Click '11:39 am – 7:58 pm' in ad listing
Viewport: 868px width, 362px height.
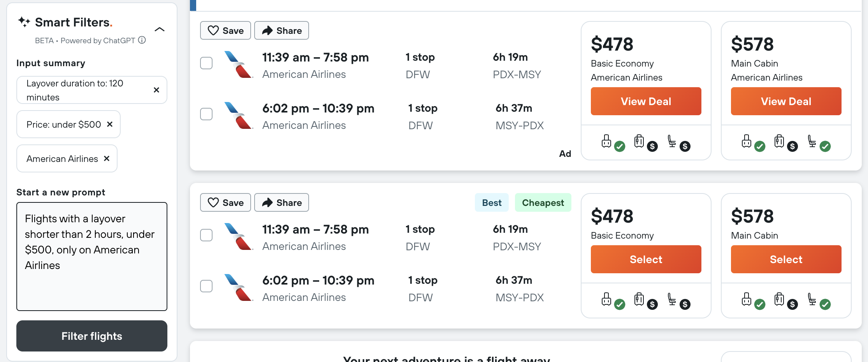(x=315, y=58)
